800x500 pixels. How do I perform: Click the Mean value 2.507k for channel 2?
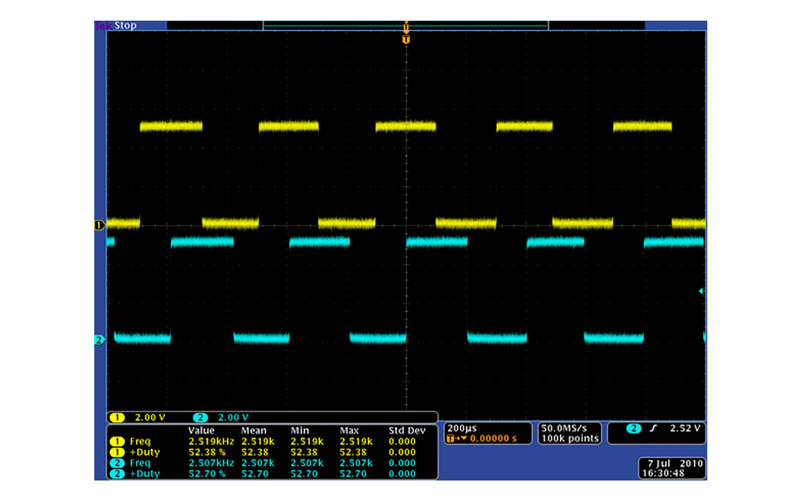(258, 463)
